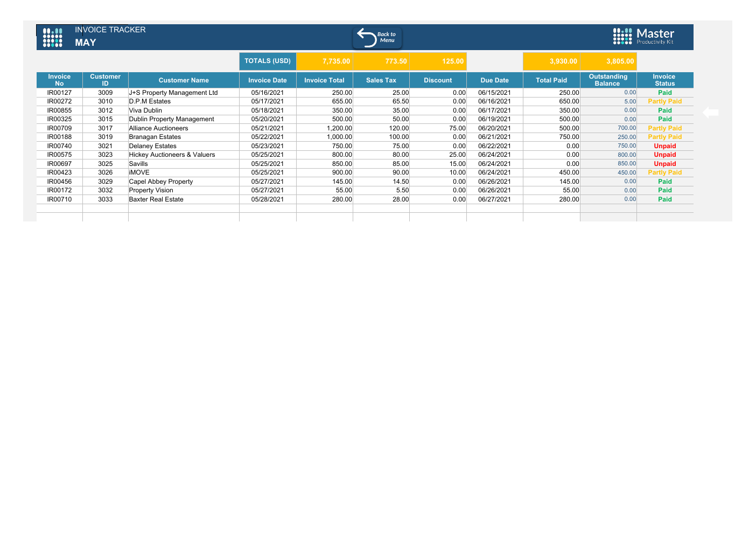Click the Back to Menu button
This screenshot has width=756, height=535.
pyautogui.click(x=377, y=38)
